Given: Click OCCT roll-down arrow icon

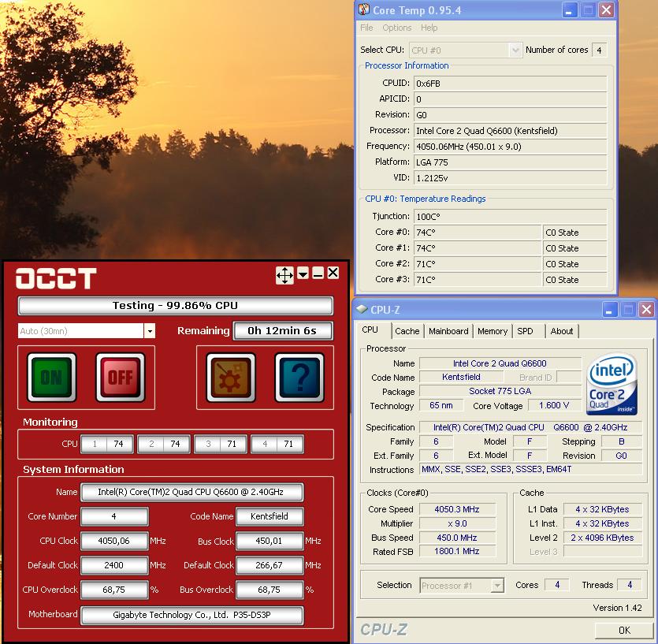Looking at the screenshot, I should click(x=303, y=274).
